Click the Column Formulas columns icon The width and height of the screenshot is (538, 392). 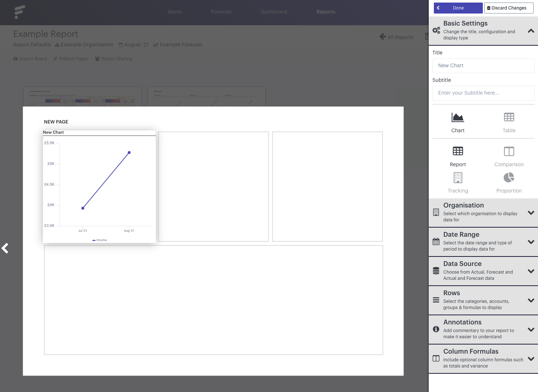[x=436, y=358]
